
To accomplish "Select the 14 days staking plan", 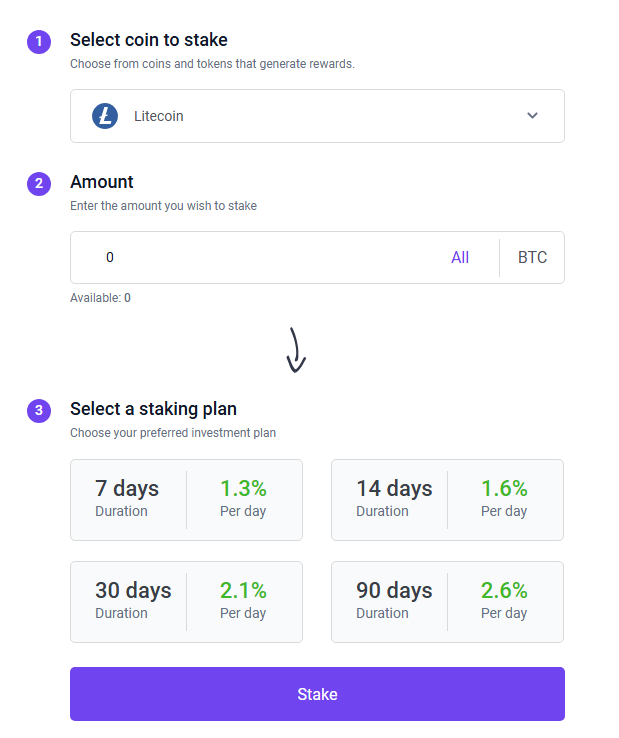I will click(x=447, y=500).
